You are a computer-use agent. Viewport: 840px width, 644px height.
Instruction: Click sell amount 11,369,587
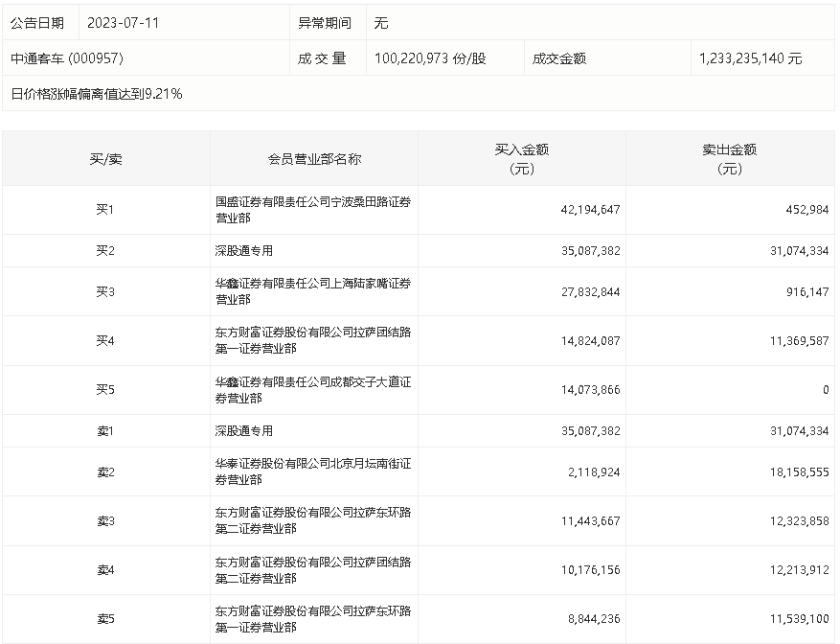click(799, 341)
